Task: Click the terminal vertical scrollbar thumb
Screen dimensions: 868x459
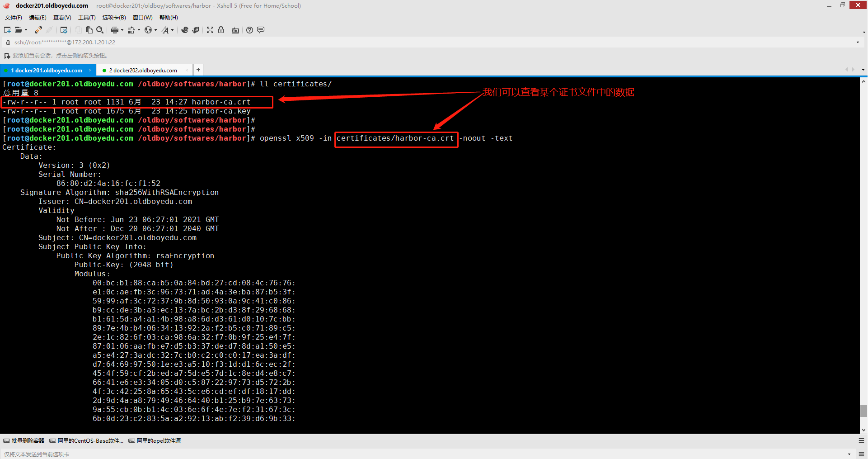Action: 863,411
